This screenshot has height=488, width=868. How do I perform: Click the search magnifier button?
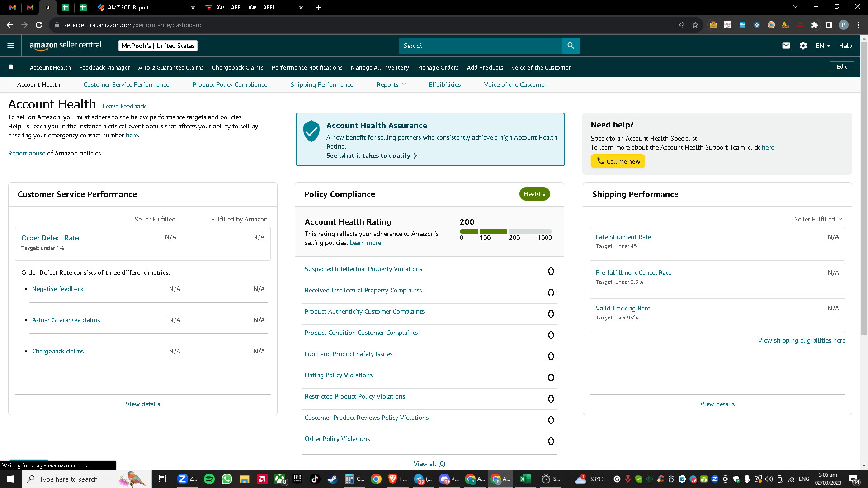pos(571,46)
